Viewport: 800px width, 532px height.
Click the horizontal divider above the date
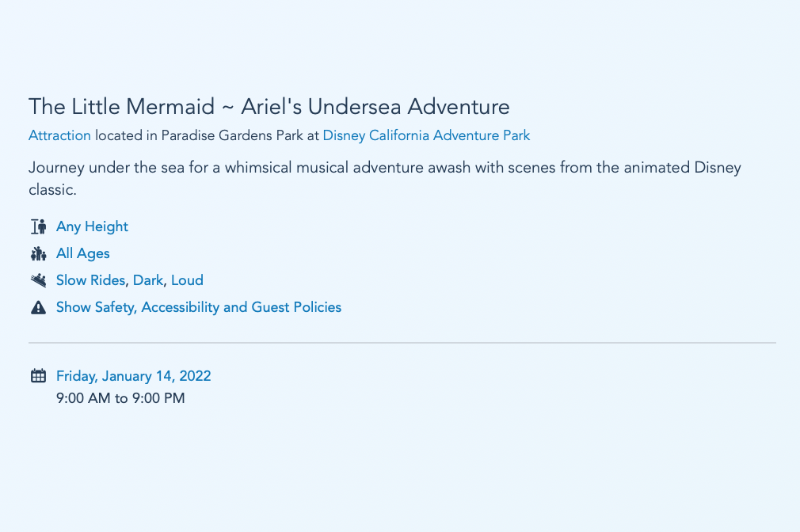(x=402, y=343)
